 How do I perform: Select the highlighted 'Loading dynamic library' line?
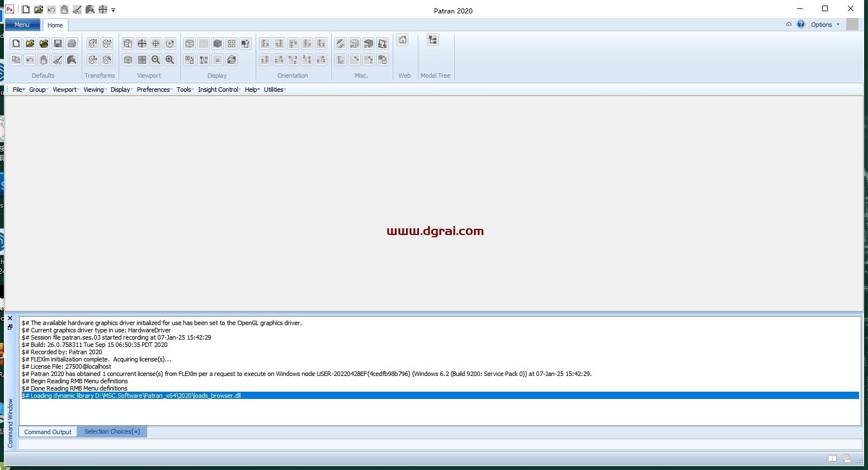click(440, 396)
